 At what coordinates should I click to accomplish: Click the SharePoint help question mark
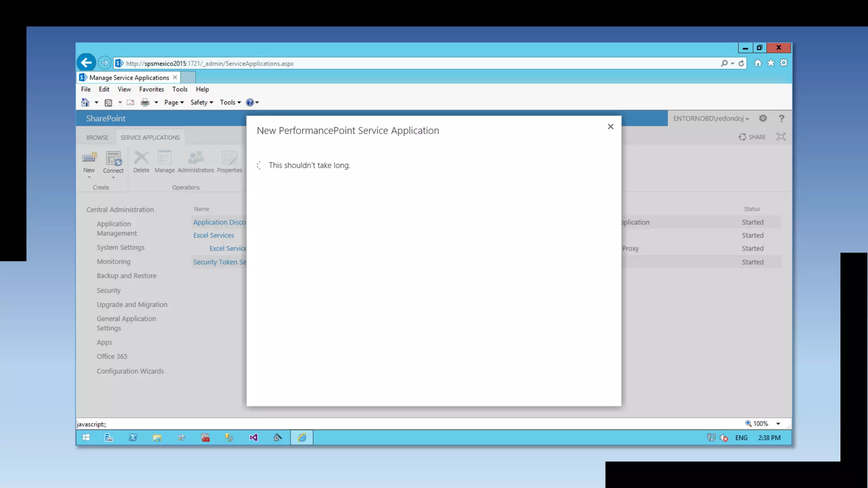click(x=781, y=119)
